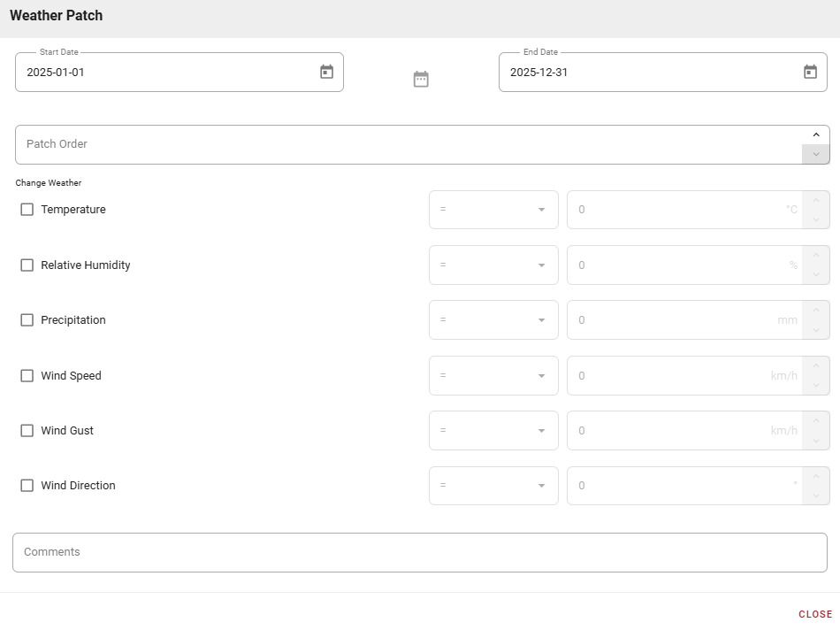Focus the Comments text field
Viewport: 840px width, 630px height.
tap(419, 552)
